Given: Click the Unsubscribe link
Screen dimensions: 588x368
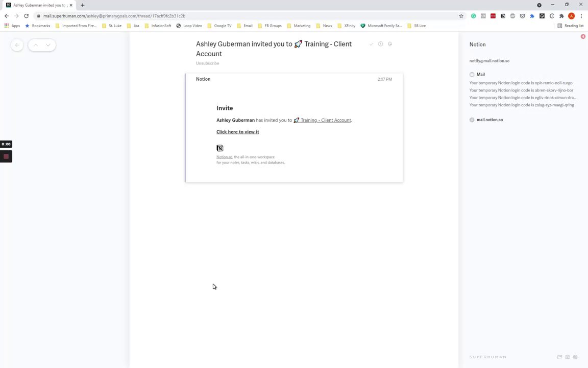Looking at the screenshot, I should tap(207, 63).
